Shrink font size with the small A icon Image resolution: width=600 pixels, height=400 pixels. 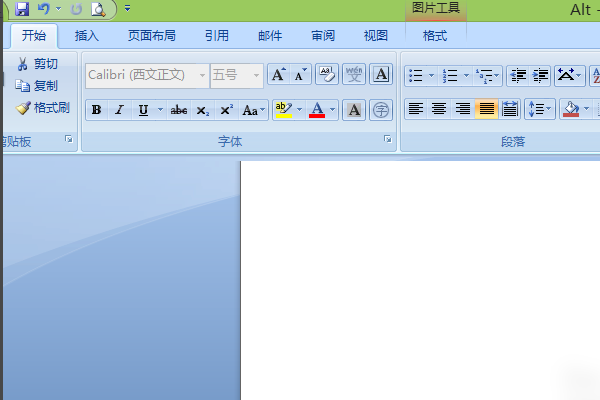click(300, 74)
